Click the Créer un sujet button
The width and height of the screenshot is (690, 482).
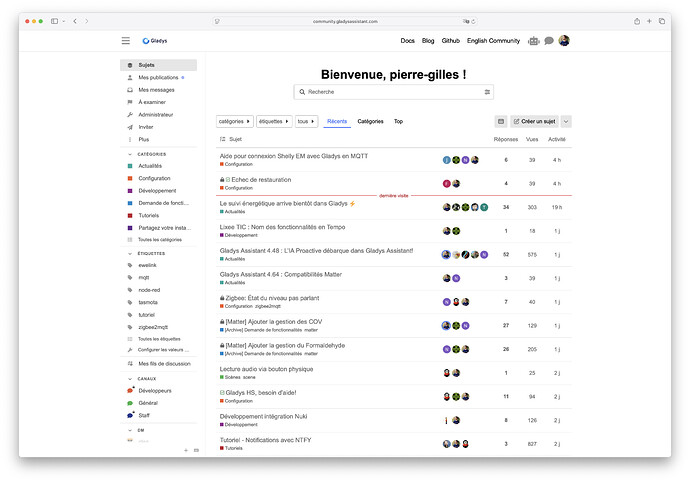[x=534, y=121]
